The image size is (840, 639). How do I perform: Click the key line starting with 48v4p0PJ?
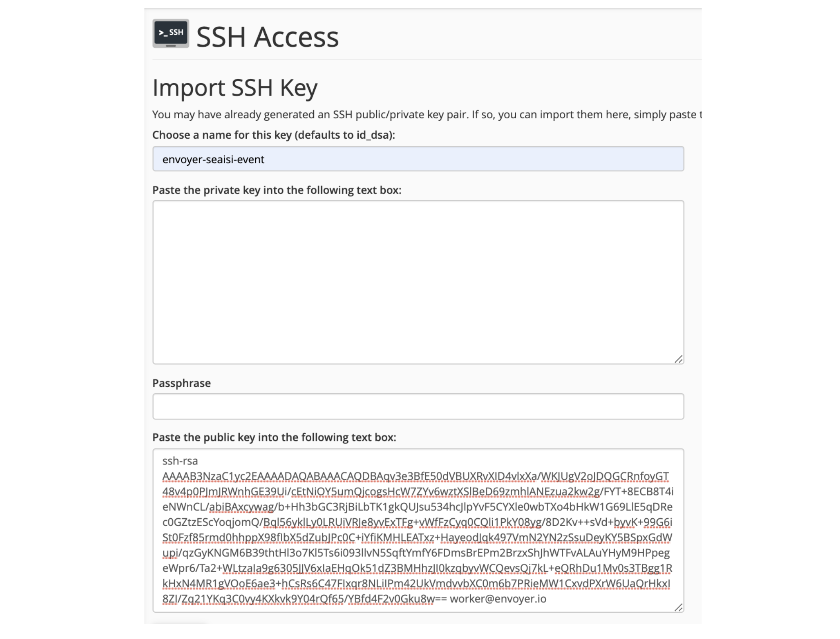click(x=418, y=492)
